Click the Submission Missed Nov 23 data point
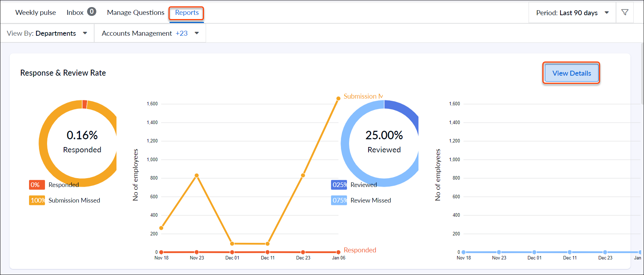Image resolution: width=644 pixels, height=275 pixels. point(196,176)
